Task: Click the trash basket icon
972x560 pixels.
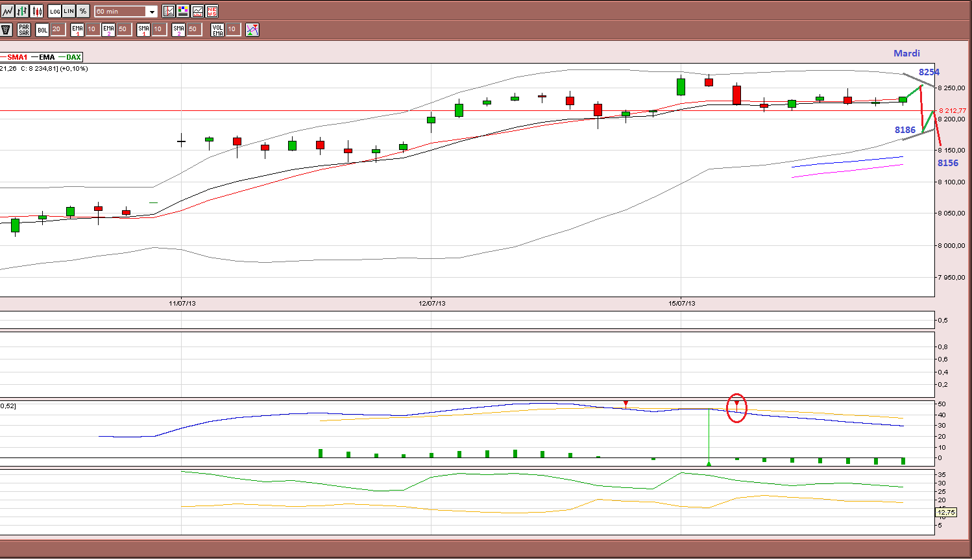Action: pos(6,29)
